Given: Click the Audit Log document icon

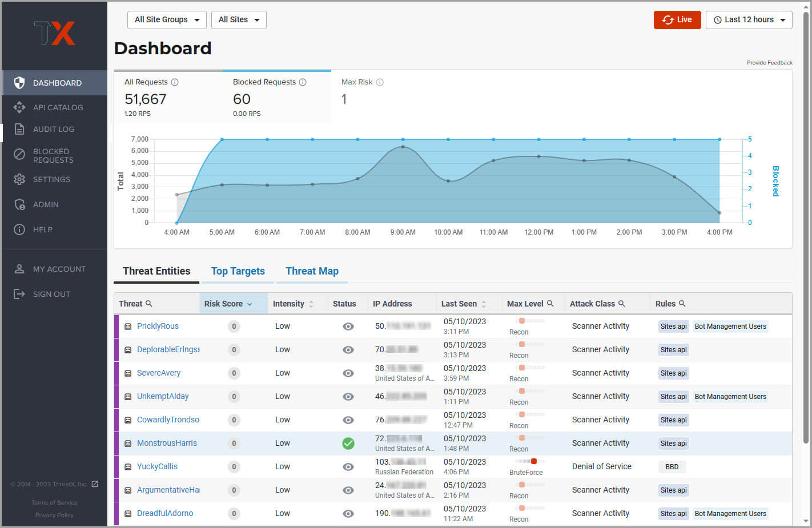Looking at the screenshot, I should 19,129.
